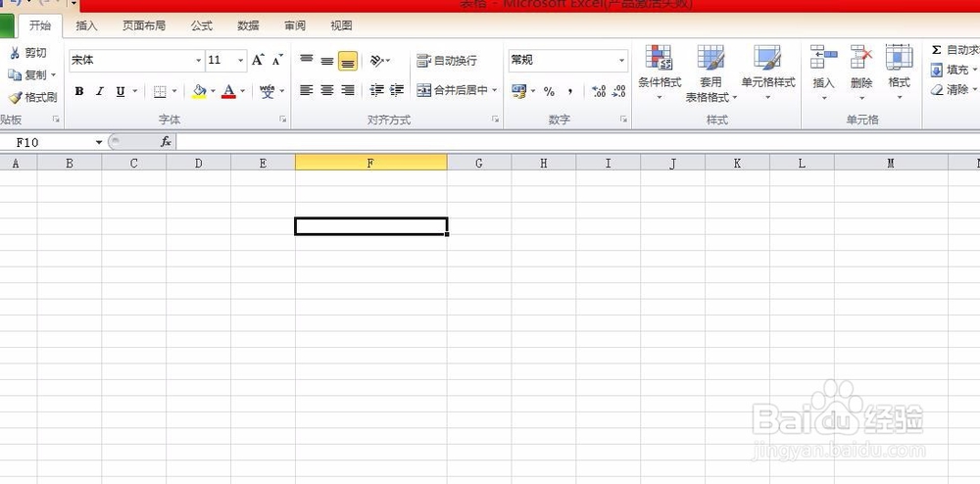Screen dimensions: 980x484
Task: Click the Format cells (格式) icon
Action: point(900,58)
